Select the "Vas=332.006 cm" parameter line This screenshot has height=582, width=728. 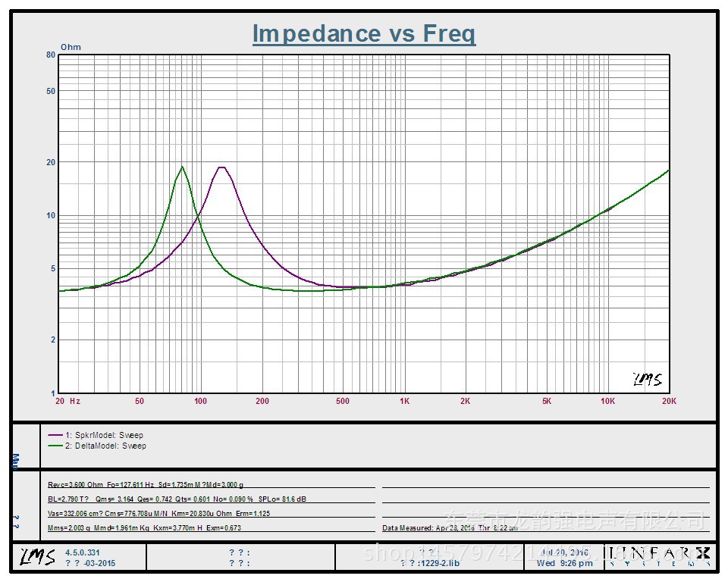click(158, 513)
